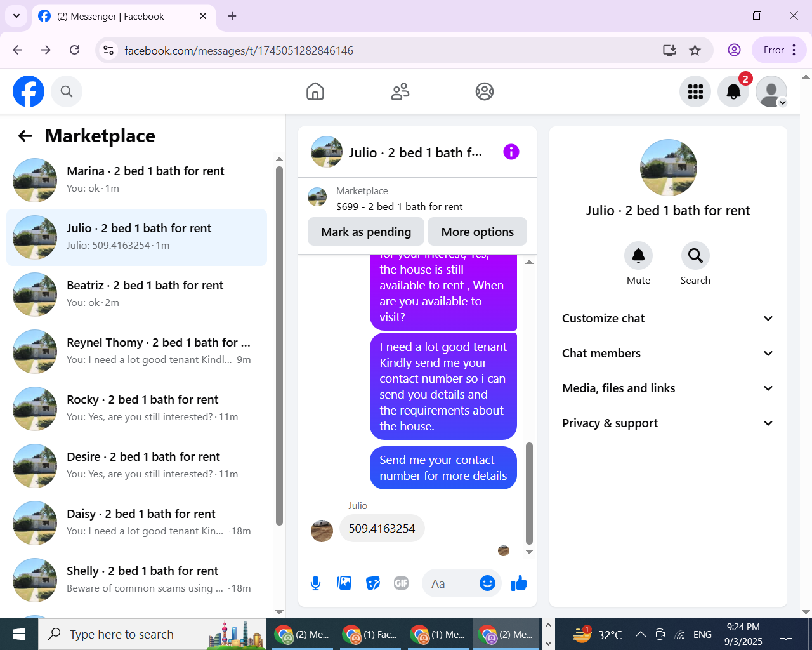Open the tab search dropdown arrow

coord(16,16)
